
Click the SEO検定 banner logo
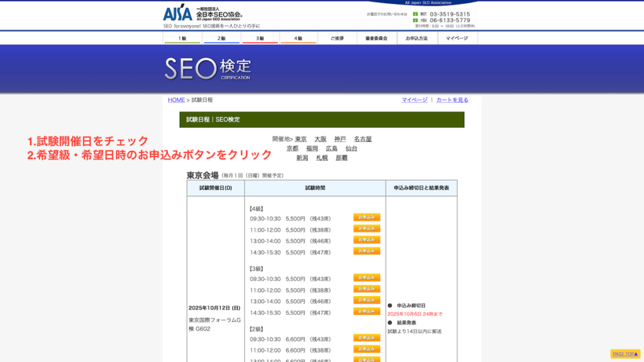coord(208,68)
